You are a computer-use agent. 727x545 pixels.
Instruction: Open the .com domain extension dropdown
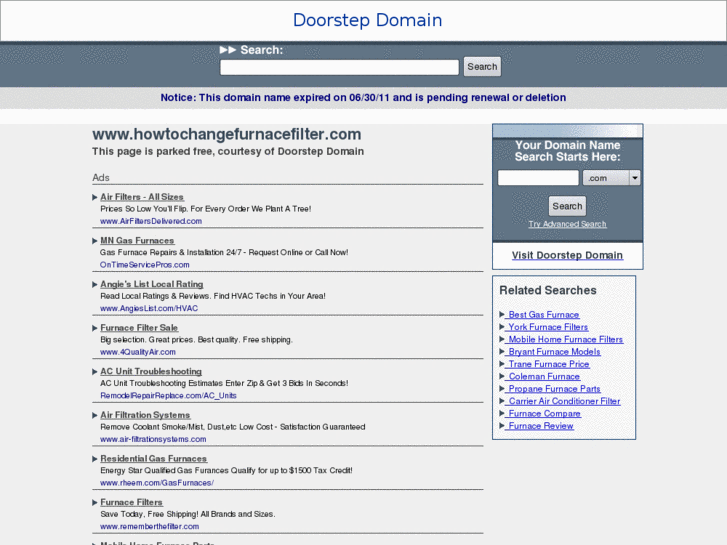(612, 178)
